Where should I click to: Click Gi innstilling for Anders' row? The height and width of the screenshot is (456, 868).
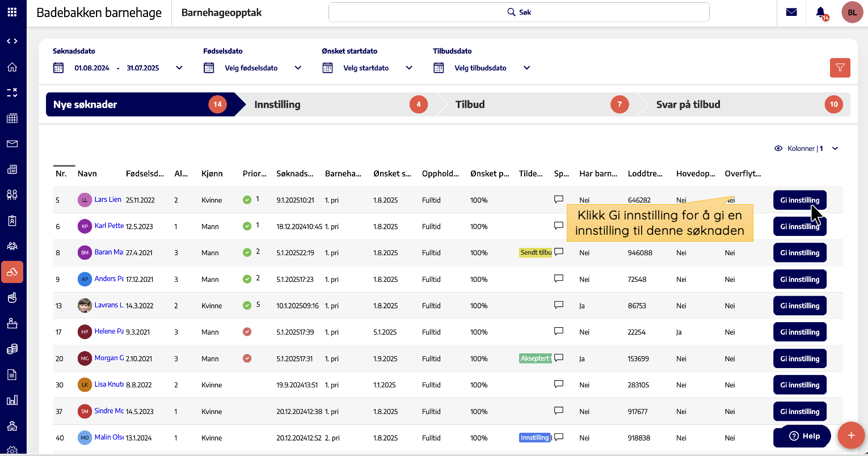[799, 279]
